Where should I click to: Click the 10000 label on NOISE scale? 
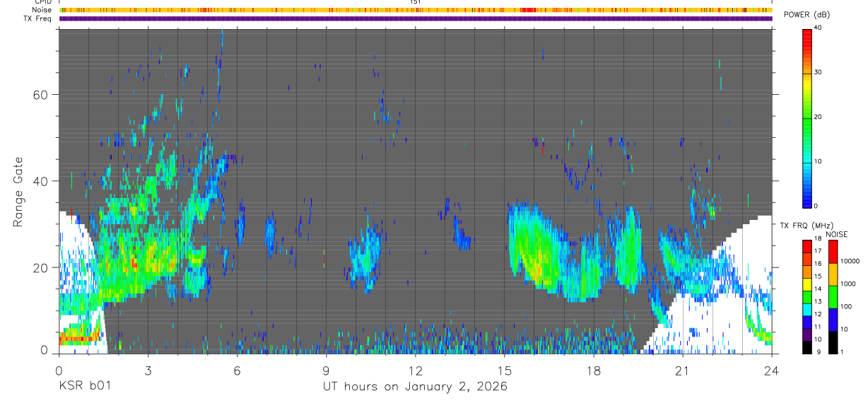pos(850,261)
